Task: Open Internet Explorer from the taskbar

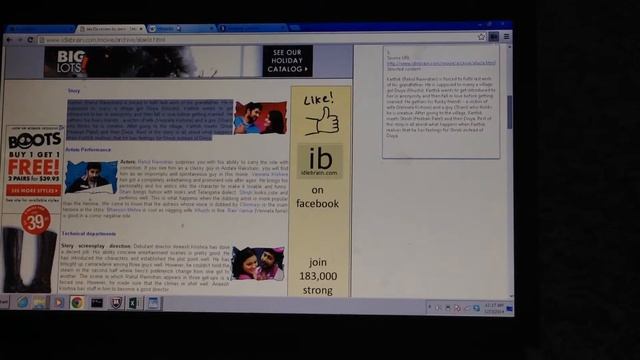Action: click(22, 302)
